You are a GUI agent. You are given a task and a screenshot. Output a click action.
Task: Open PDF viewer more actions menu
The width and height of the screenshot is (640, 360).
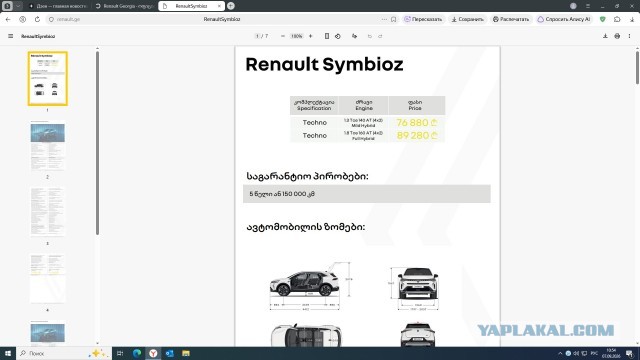click(x=629, y=36)
